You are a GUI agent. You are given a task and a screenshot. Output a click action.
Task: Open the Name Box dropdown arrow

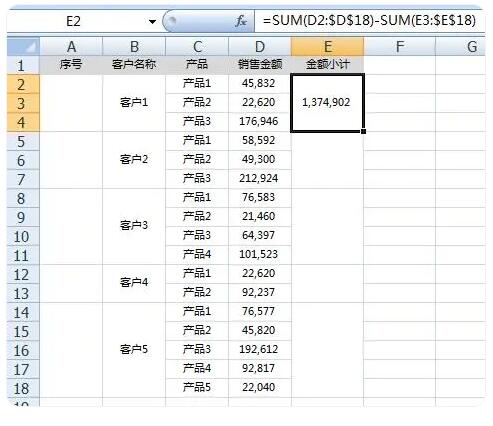pos(152,22)
